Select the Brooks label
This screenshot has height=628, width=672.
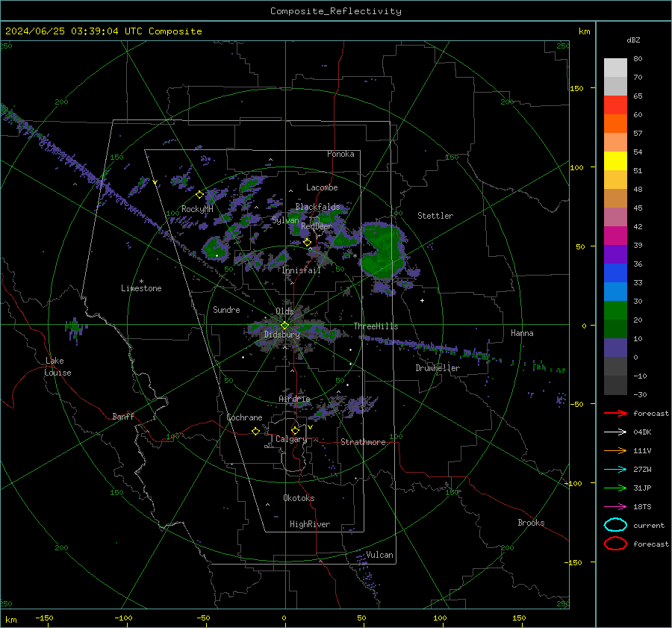coord(531,523)
